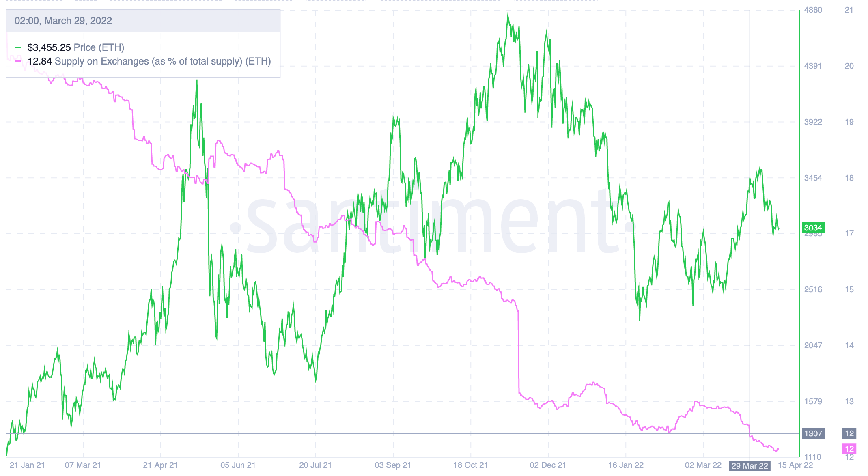The width and height of the screenshot is (868, 476).
Task: Click the pink 12 supply value badge
Action: (849, 449)
